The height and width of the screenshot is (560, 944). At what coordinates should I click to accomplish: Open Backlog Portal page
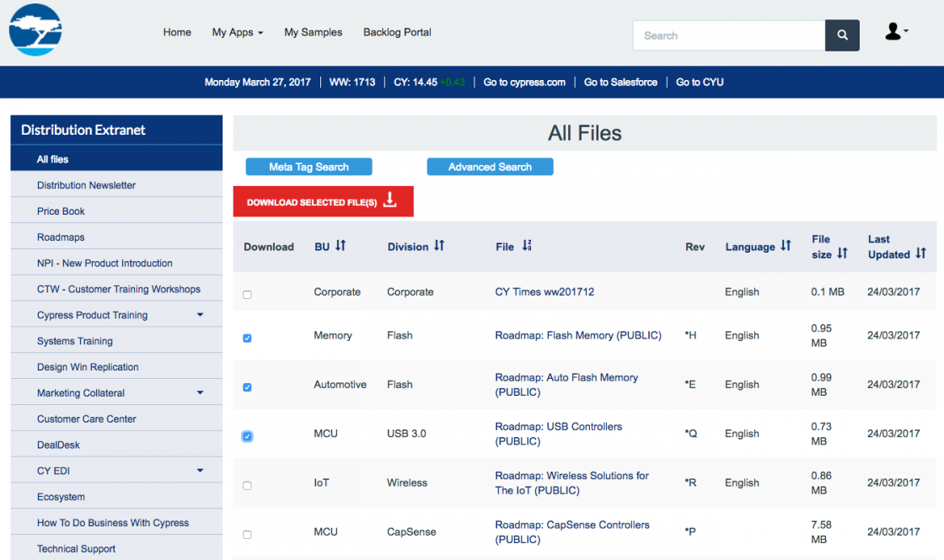point(397,33)
